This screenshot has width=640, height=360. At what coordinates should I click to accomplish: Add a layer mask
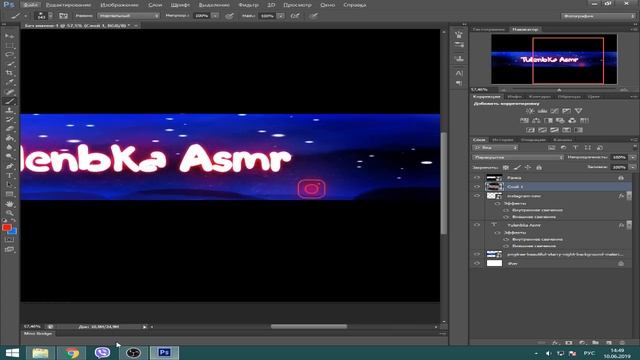(x=569, y=343)
